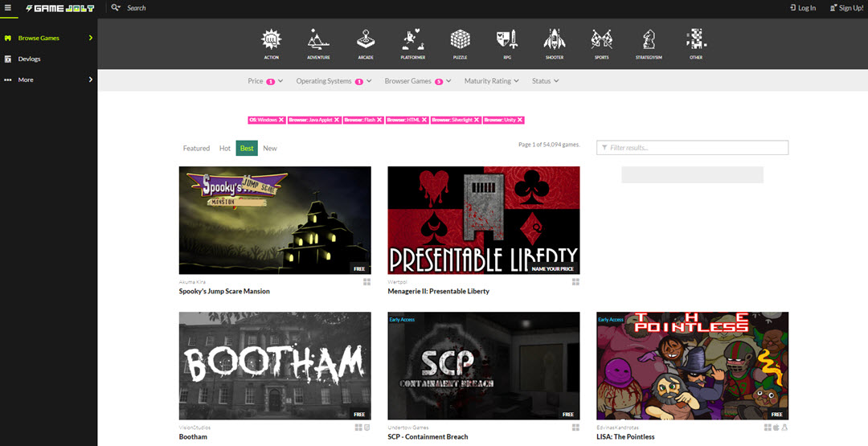This screenshot has width=868, height=446.
Task: Pick the Platformer genre icon
Action: point(412,40)
